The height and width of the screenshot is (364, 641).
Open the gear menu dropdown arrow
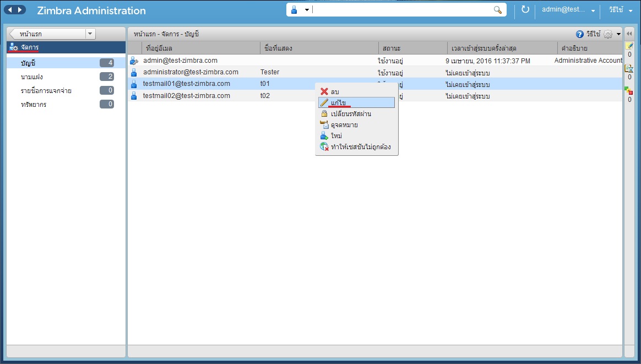click(618, 34)
